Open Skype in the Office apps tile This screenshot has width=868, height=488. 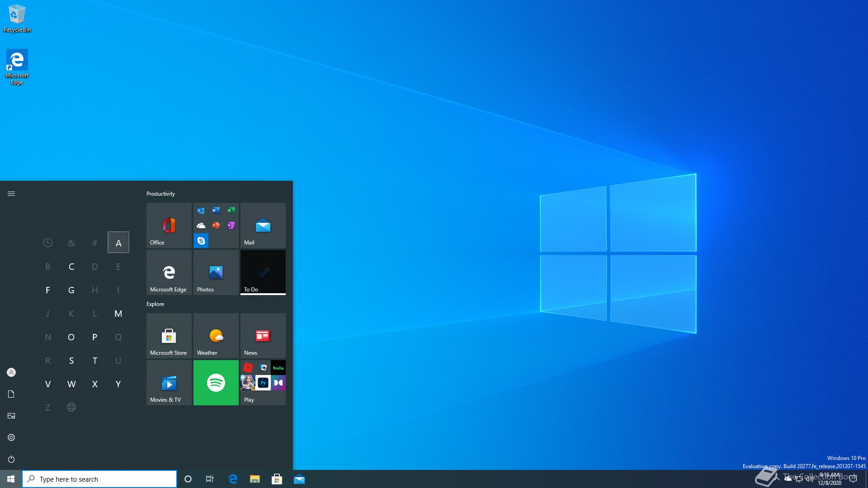click(x=201, y=241)
